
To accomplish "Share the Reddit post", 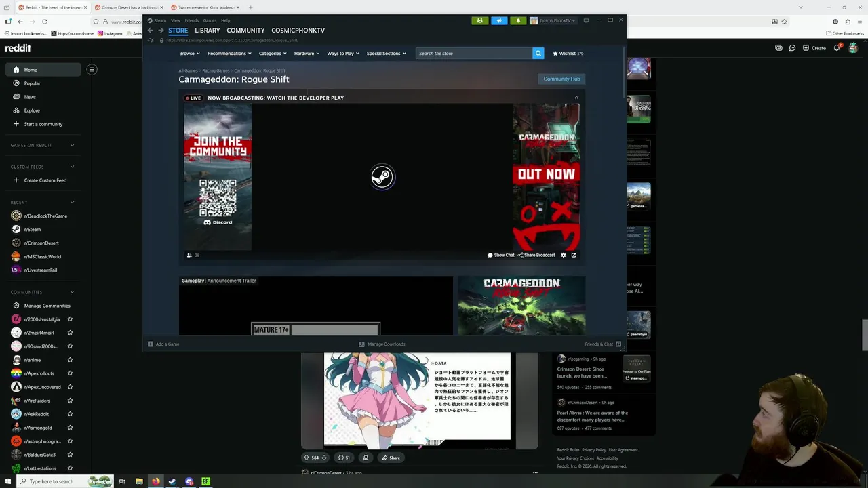I will click(x=391, y=457).
